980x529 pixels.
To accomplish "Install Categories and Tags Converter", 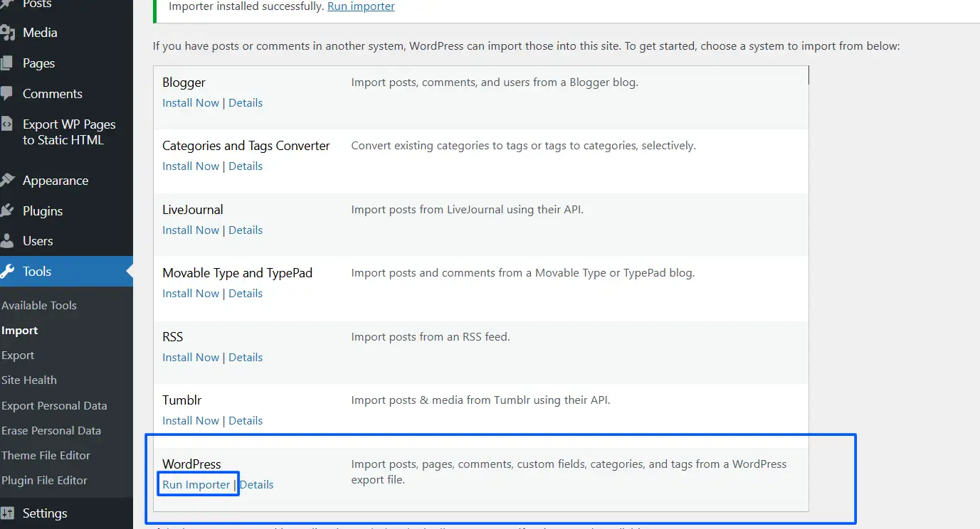I will tap(191, 166).
